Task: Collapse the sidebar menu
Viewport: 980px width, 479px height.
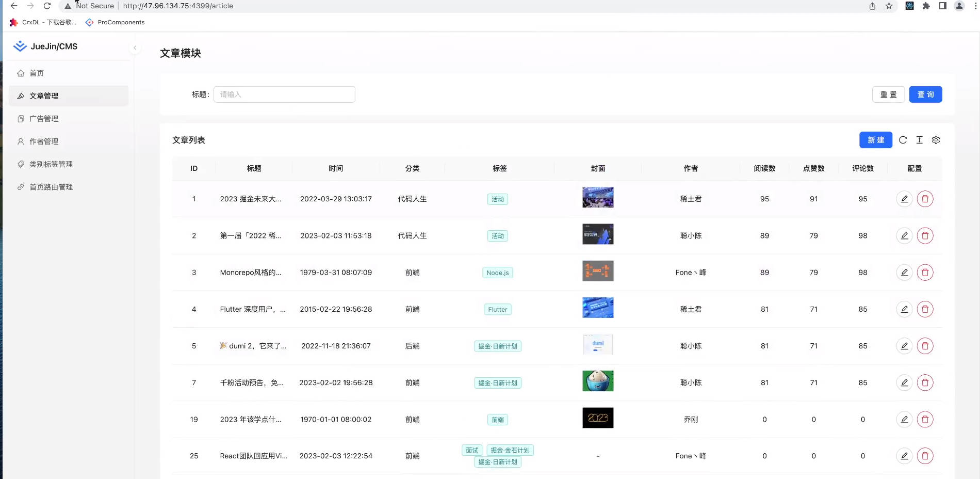Action: pyautogui.click(x=135, y=47)
